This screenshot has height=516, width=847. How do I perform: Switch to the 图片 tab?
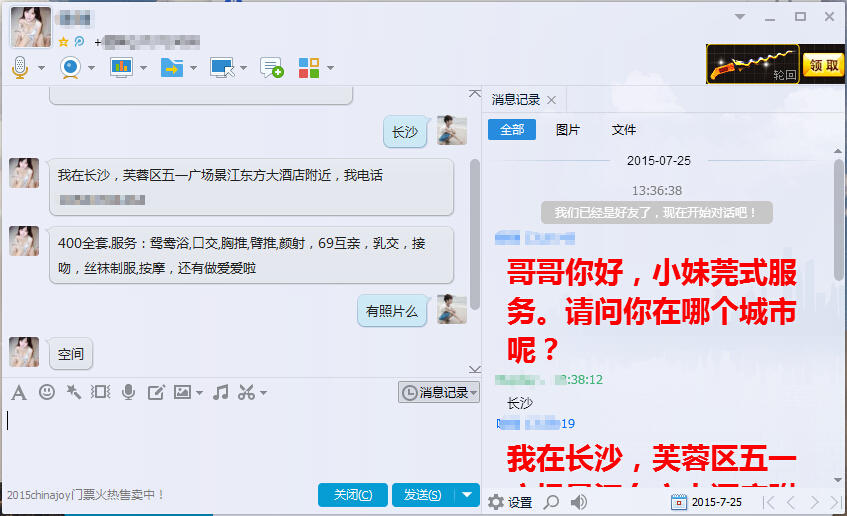click(x=567, y=130)
